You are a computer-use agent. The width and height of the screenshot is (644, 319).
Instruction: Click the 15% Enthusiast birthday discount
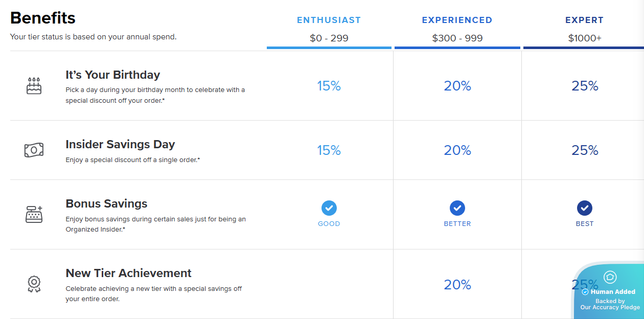coord(329,86)
